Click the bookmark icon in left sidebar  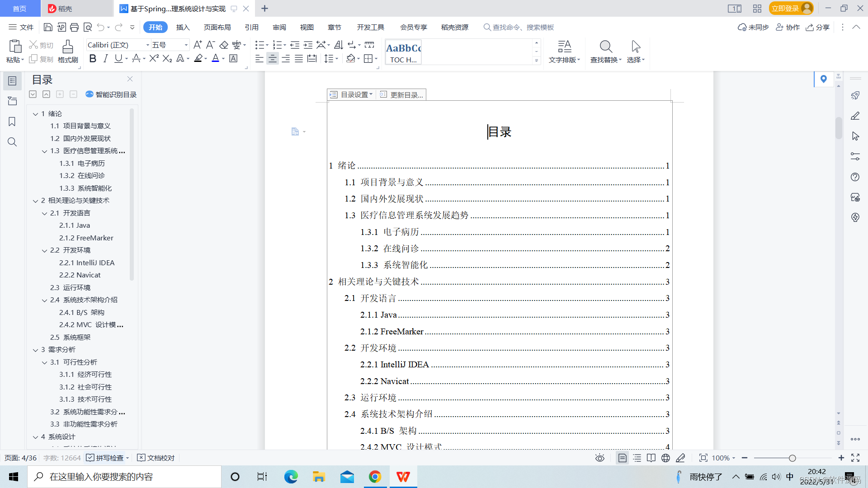tap(12, 122)
